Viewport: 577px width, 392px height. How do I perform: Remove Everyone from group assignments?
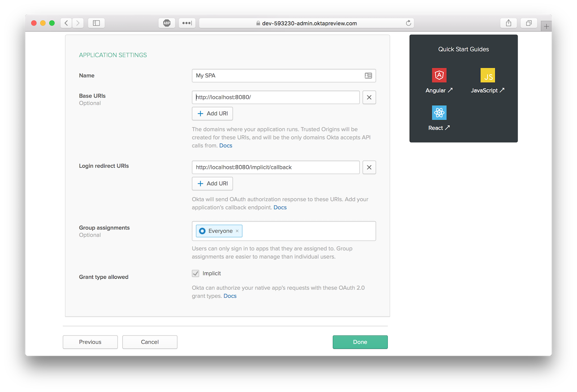click(x=237, y=231)
